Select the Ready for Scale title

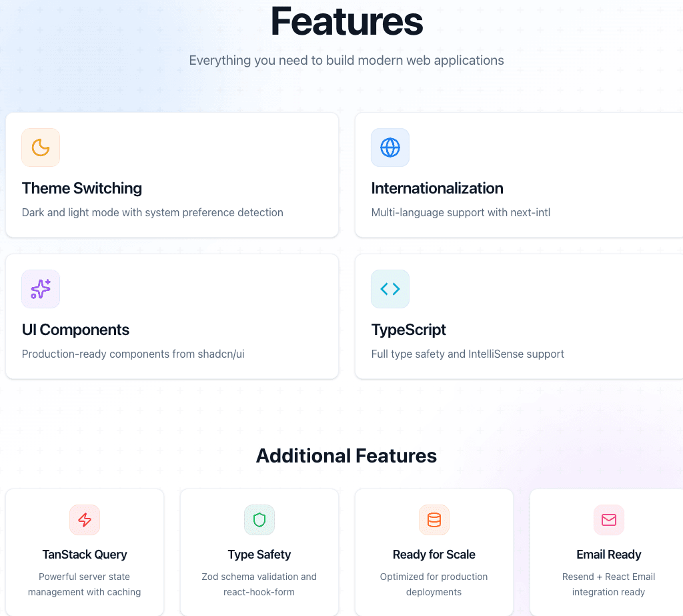(x=434, y=555)
